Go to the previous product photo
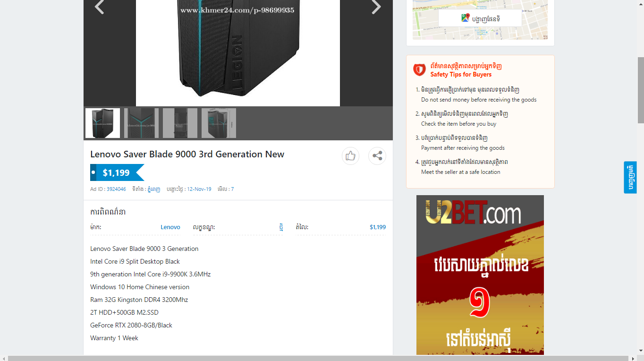This screenshot has height=361, width=644. tap(99, 7)
